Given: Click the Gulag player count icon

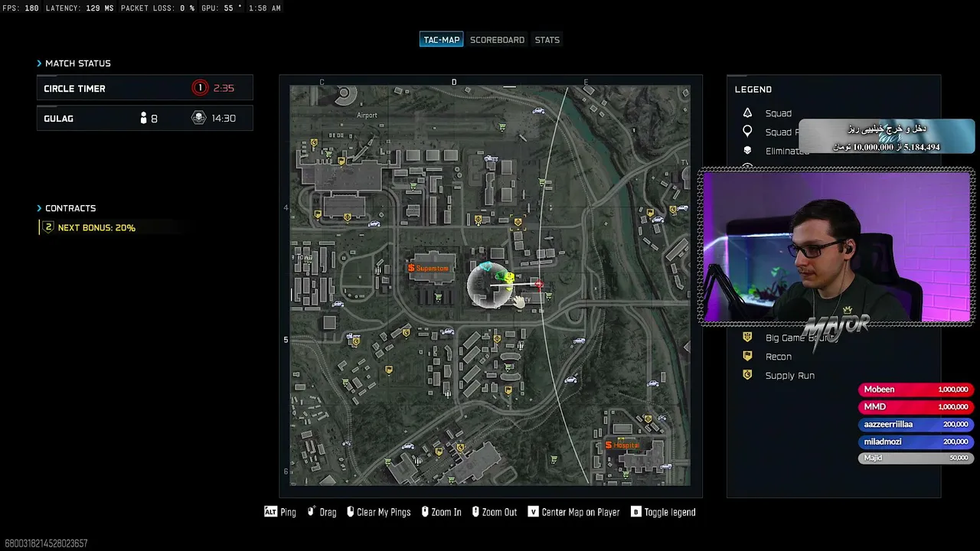Looking at the screenshot, I should click(143, 118).
